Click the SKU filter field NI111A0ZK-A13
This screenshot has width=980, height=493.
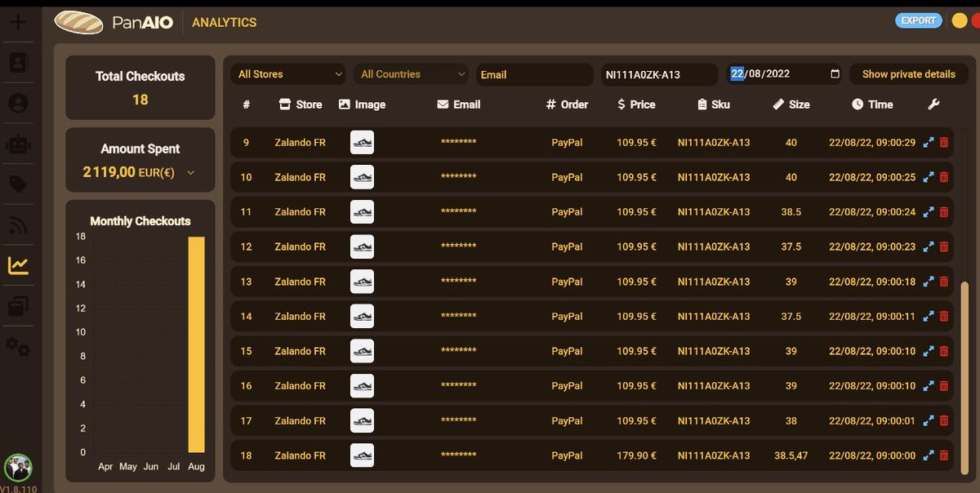(x=660, y=74)
